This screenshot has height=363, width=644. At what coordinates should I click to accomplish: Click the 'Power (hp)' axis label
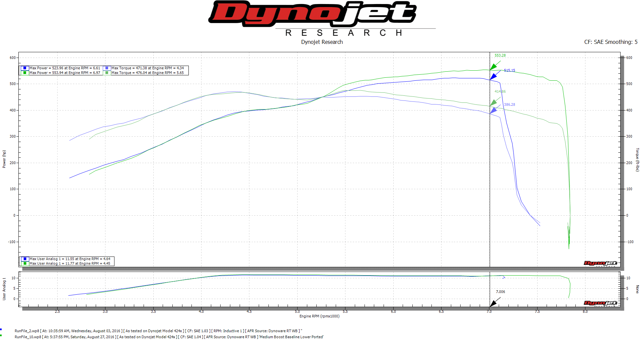[x=4, y=159]
